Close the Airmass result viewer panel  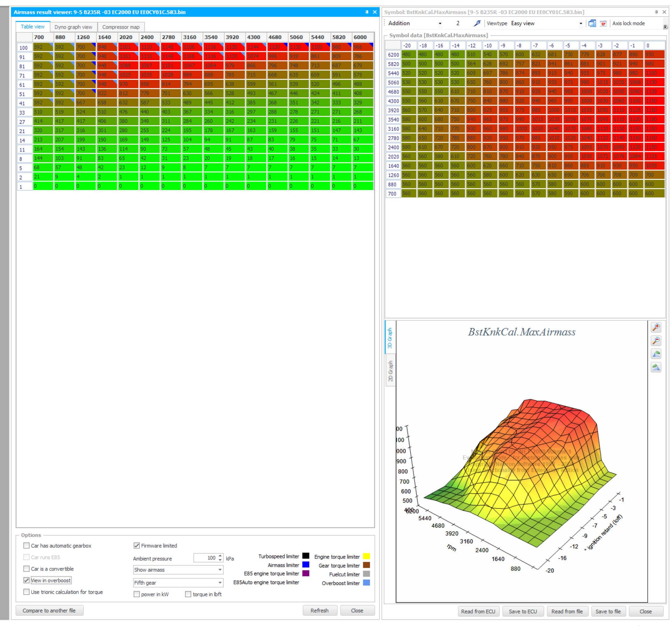click(x=375, y=12)
